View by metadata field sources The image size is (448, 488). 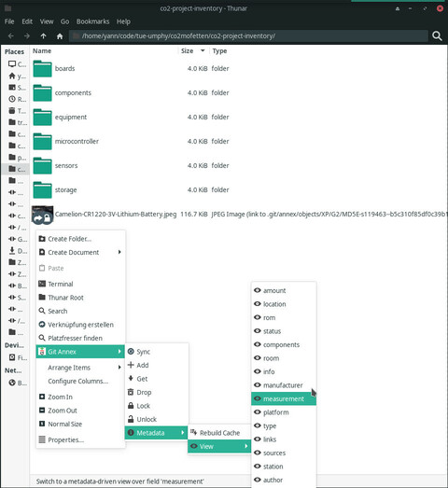pos(284,453)
